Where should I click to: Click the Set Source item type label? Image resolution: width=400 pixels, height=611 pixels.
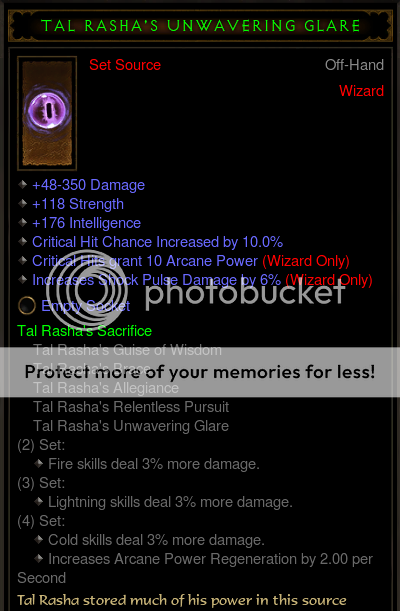point(125,65)
